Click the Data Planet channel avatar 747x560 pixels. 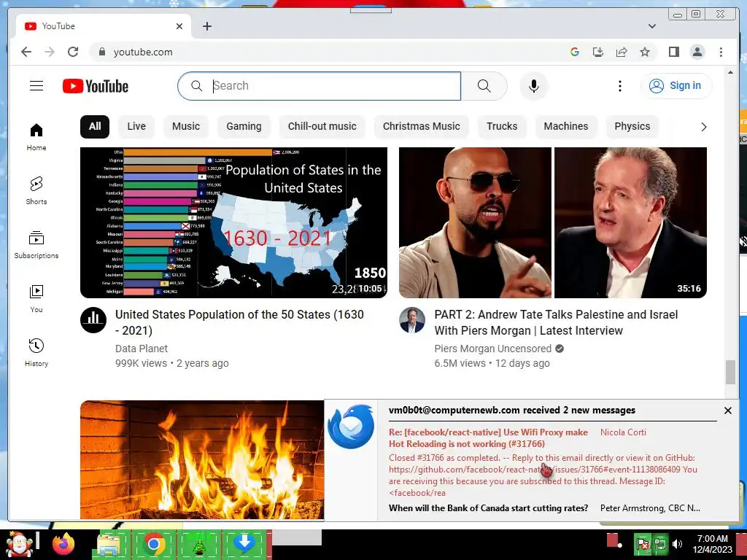93,320
